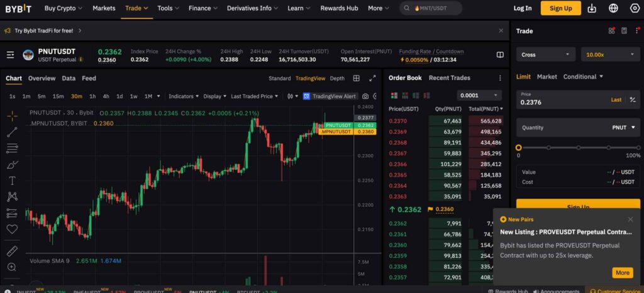Open the Cross margin mode dropdown
644x293 pixels.
pyautogui.click(x=546, y=55)
